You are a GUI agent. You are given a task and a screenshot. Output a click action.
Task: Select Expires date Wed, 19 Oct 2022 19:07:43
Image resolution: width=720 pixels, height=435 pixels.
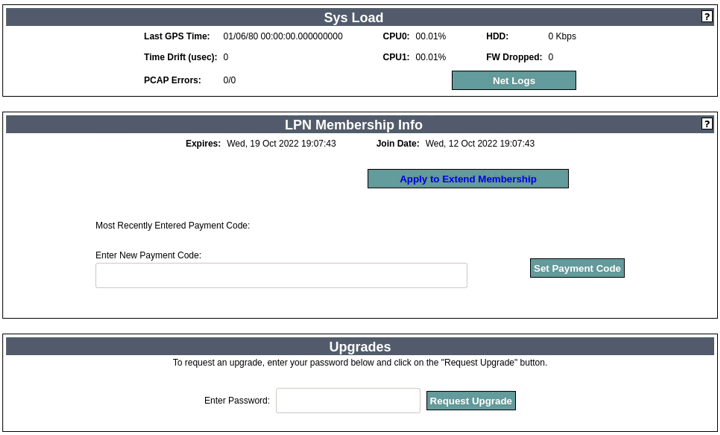[x=281, y=143]
